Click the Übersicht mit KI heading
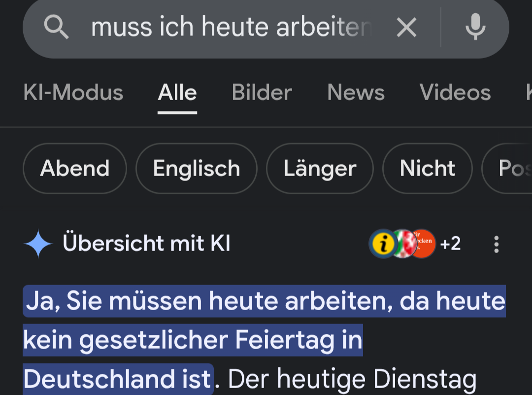 pyautogui.click(x=146, y=244)
